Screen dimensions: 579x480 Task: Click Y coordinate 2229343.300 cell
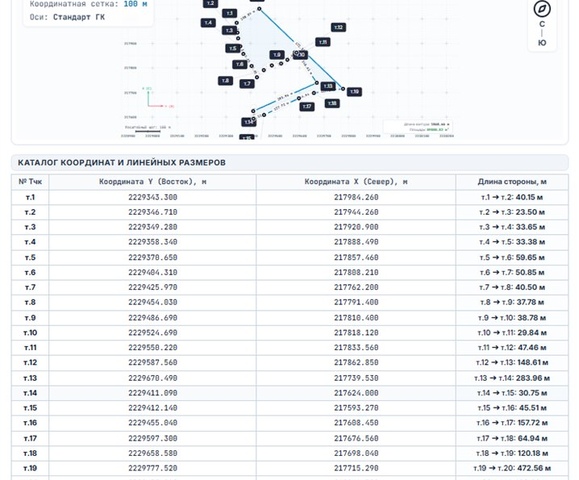pos(153,197)
